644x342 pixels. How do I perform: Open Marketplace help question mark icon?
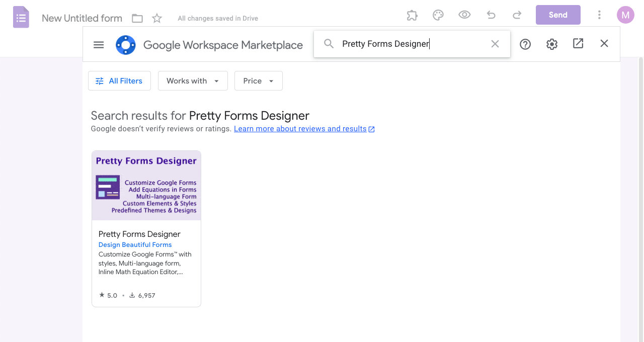(525, 44)
